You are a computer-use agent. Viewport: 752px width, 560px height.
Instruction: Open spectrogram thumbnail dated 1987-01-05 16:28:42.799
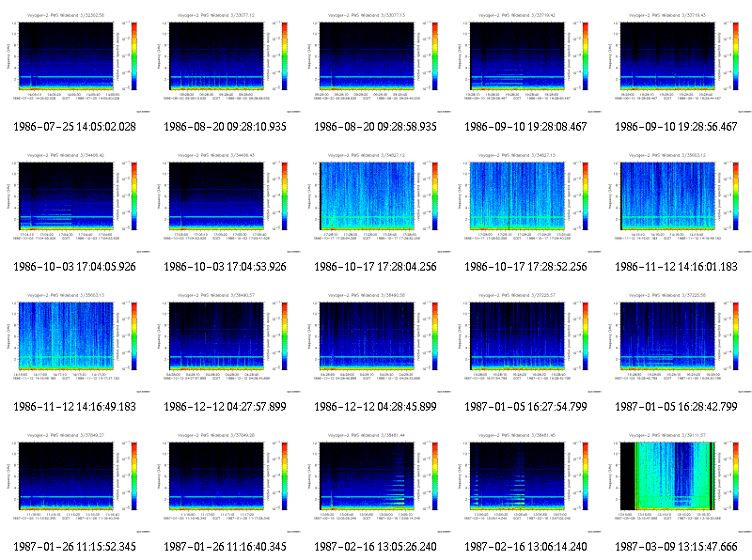[677, 342]
